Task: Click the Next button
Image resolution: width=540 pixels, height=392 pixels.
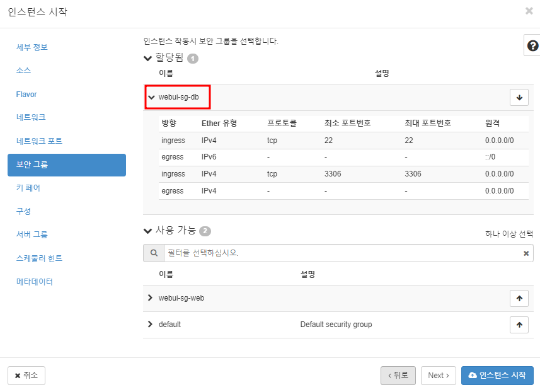Action: click(438, 375)
